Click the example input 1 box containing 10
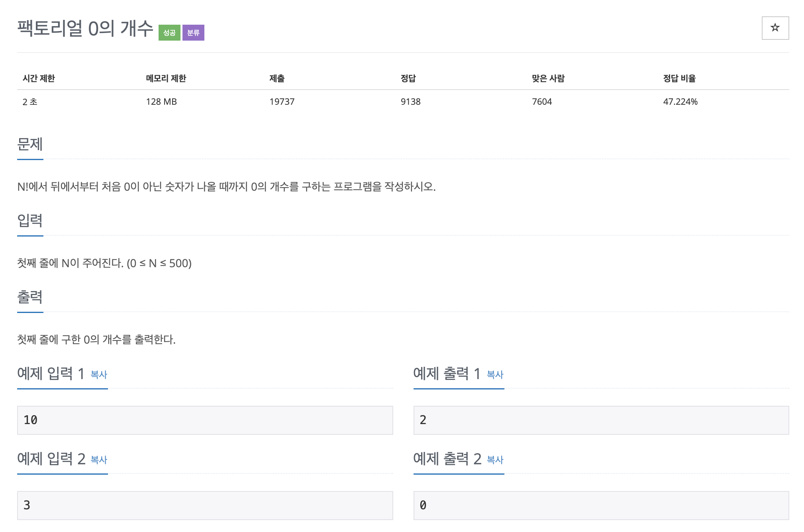 [205, 420]
